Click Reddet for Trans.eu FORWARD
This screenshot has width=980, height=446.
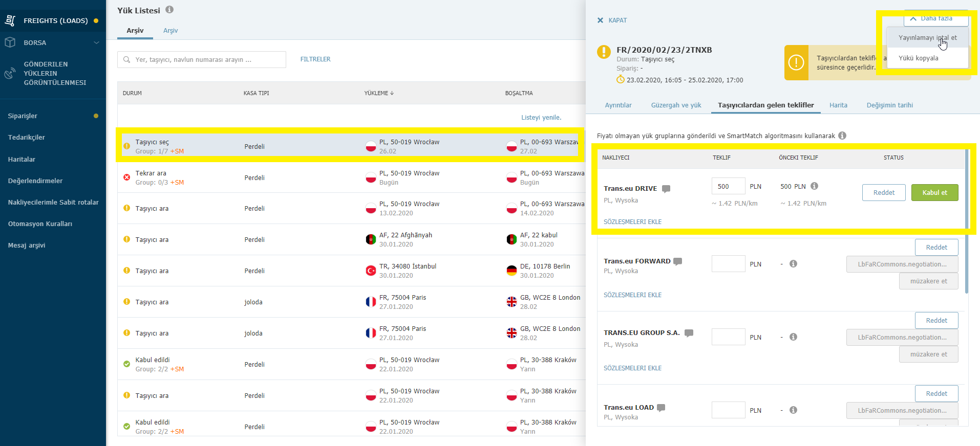936,248
